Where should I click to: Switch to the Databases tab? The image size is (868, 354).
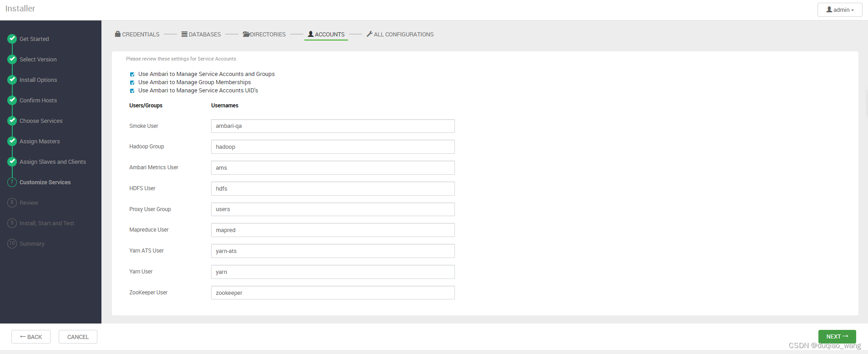tap(201, 34)
